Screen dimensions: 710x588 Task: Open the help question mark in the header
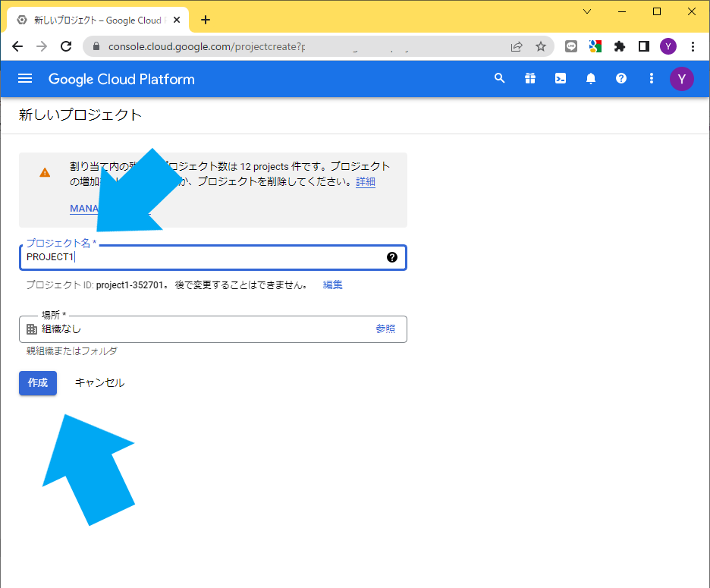[620, 78]
